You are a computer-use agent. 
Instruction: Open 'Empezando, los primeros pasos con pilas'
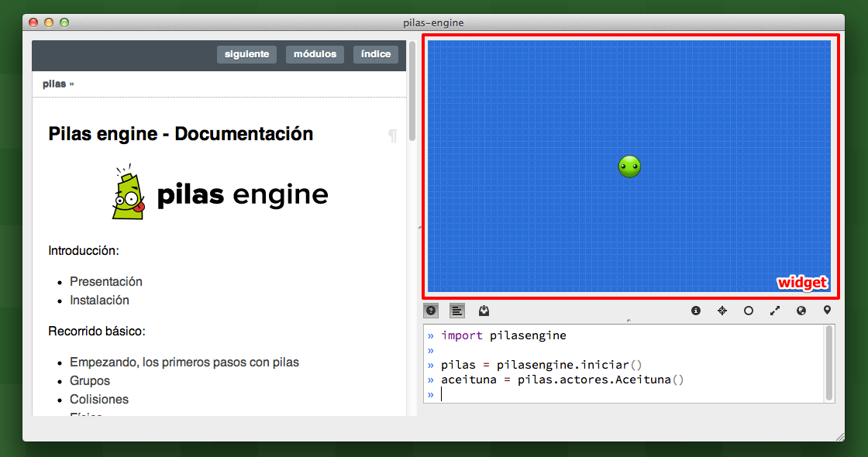point(184,363)
